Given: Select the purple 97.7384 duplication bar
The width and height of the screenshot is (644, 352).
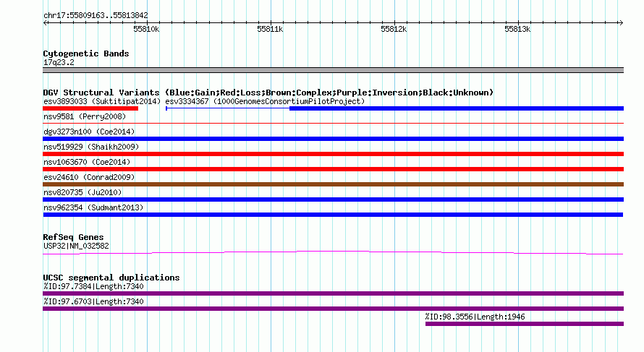Looking at the screenshot, I should tap(333, 293).
